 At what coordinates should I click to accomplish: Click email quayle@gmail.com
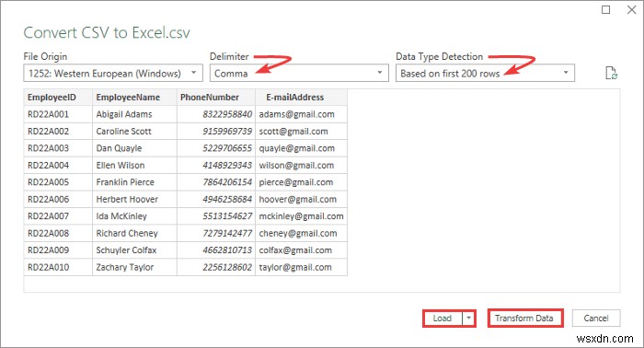point(296,148)
